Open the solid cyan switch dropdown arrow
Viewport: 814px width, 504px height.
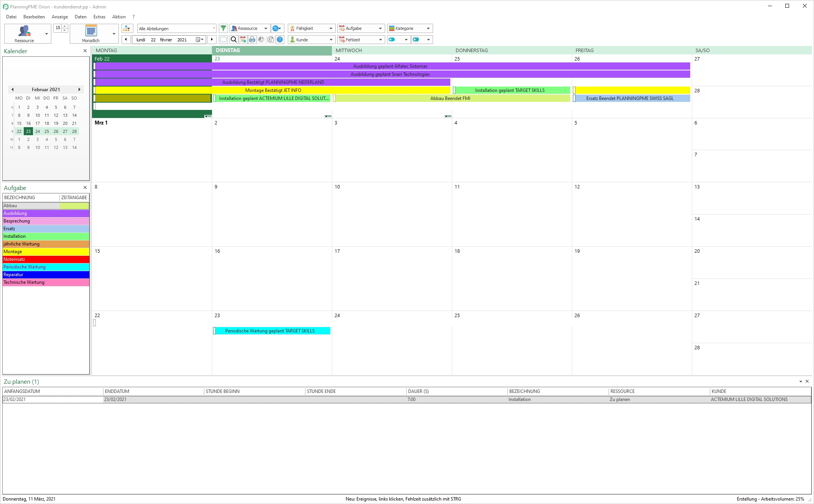point(406,39)
